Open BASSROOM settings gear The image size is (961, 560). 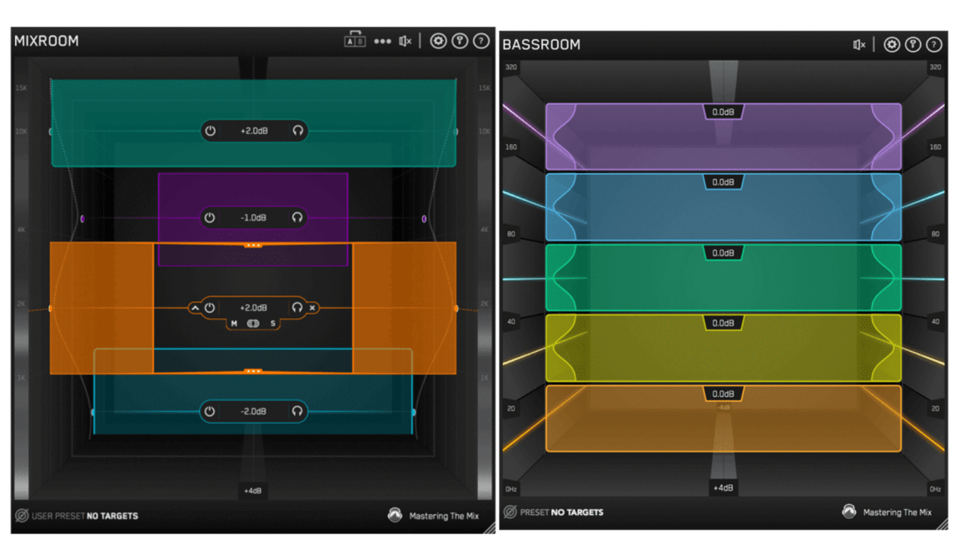[892, 44]
